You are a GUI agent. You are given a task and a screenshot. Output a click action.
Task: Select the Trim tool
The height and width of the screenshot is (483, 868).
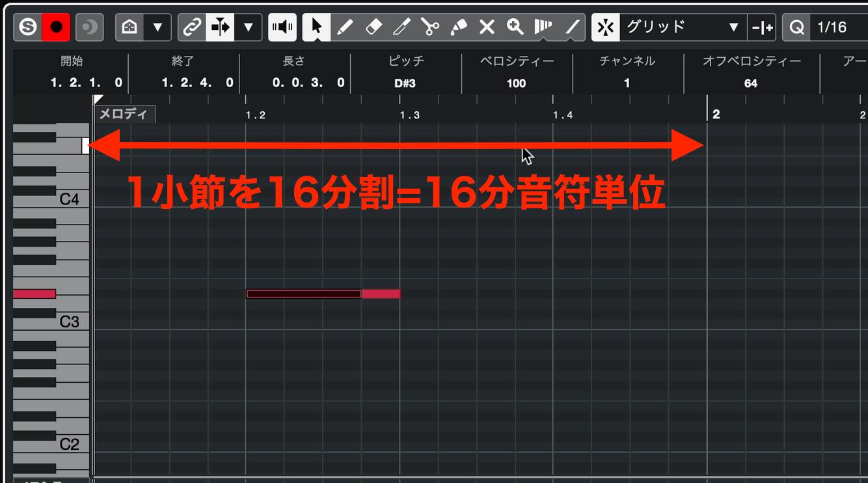click(x=401, y=27)
